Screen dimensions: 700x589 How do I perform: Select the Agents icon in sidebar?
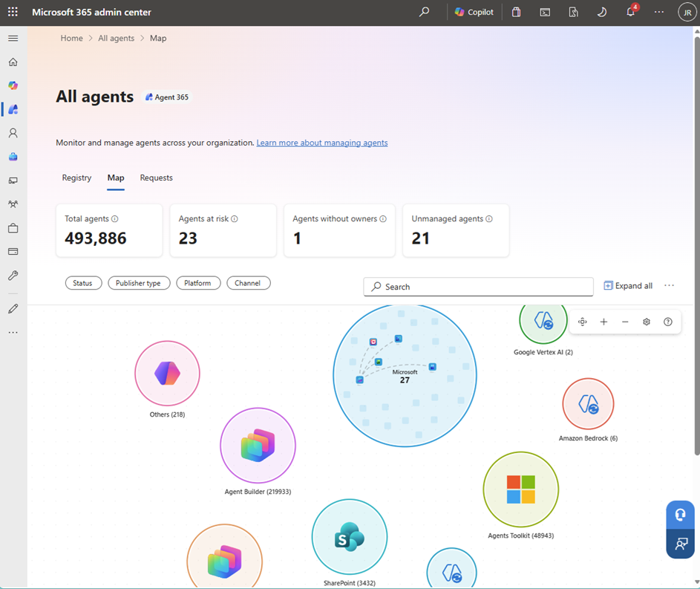pos(13,109)
